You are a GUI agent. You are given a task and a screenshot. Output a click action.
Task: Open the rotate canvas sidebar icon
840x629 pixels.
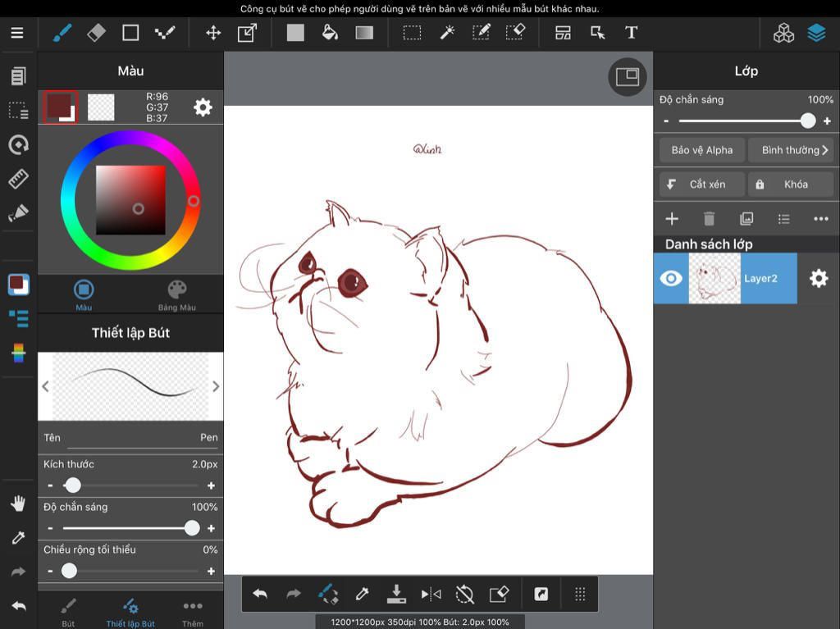click(18, 144)
